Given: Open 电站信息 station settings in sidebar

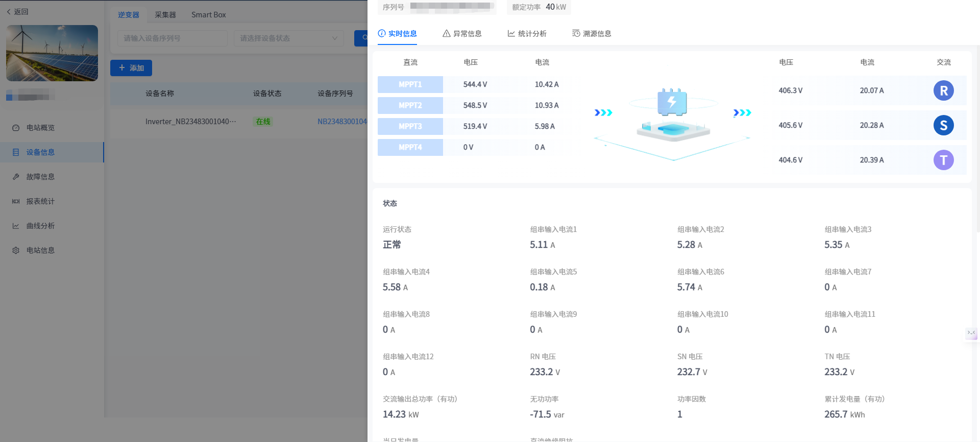Looking at the screenshot, I should coord(40,250).
